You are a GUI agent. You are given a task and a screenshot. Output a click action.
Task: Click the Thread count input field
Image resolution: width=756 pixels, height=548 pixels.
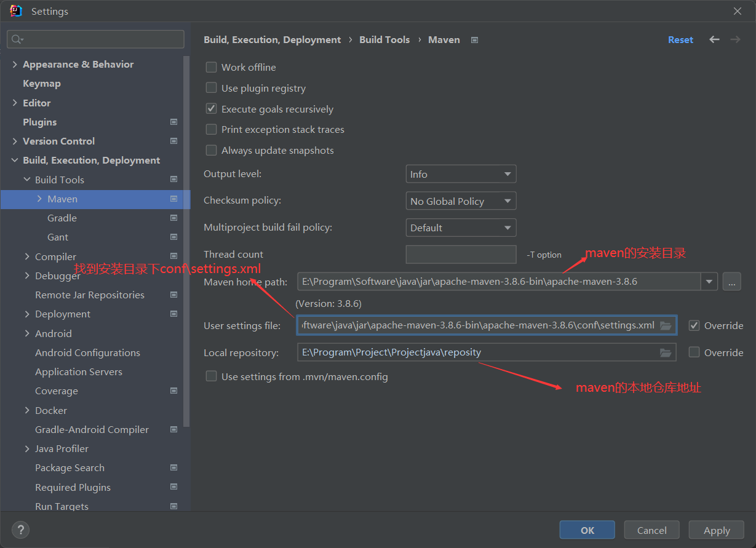pos(461,255)
